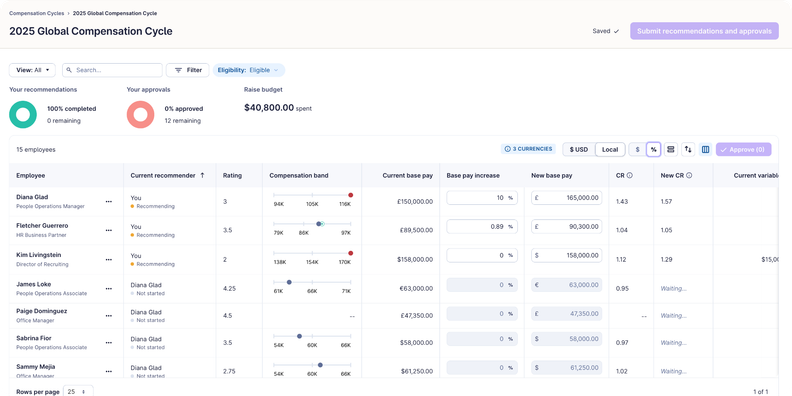This screenshot has height=396, width=792.
Task: Open more options for Sammy Mejia
Action: [x=109, y=371]
